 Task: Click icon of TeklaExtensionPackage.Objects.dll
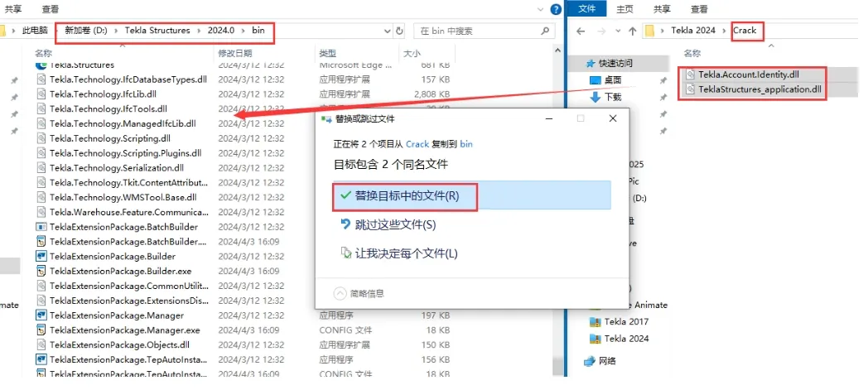coord(41,344)
